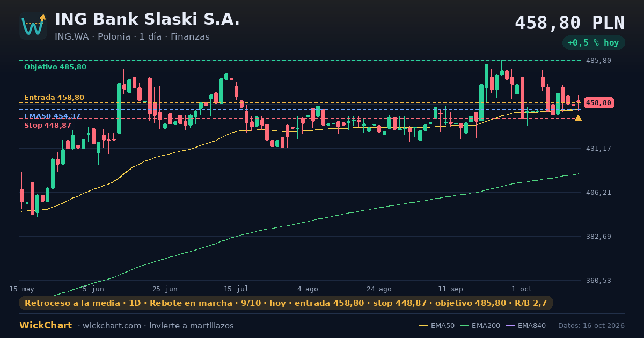Image resolution: width=644 pixels, height=338 pixels.
Task: Click the red 458,80 price tag on axis
Action: tap(598, 102)
